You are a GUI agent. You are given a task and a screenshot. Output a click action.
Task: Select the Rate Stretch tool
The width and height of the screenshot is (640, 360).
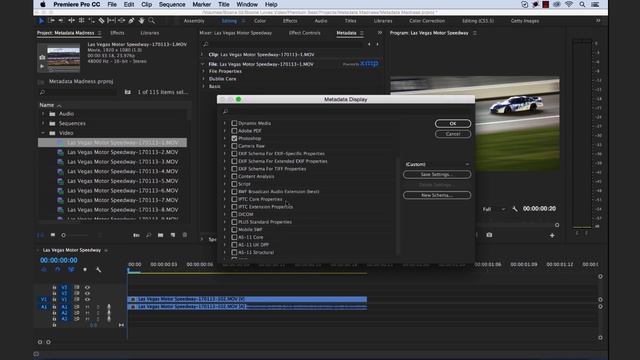click(x=91, y=21)
